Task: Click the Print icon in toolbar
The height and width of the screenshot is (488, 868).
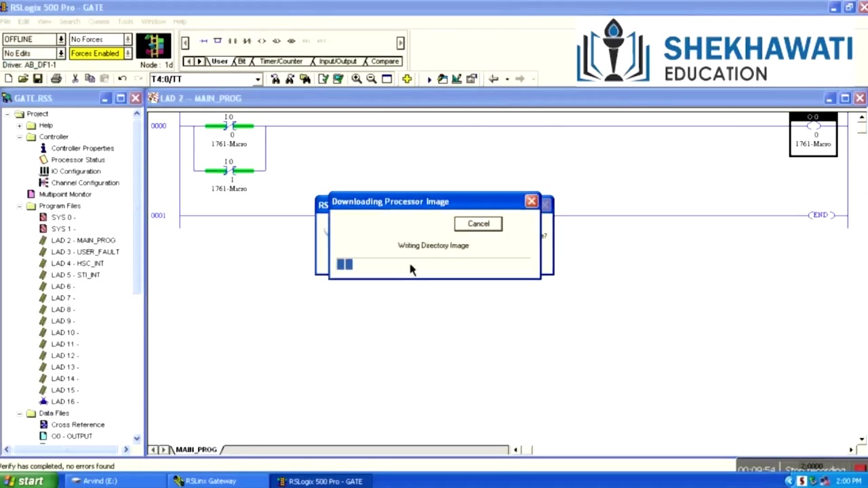Action: click(x=56, y=79)
